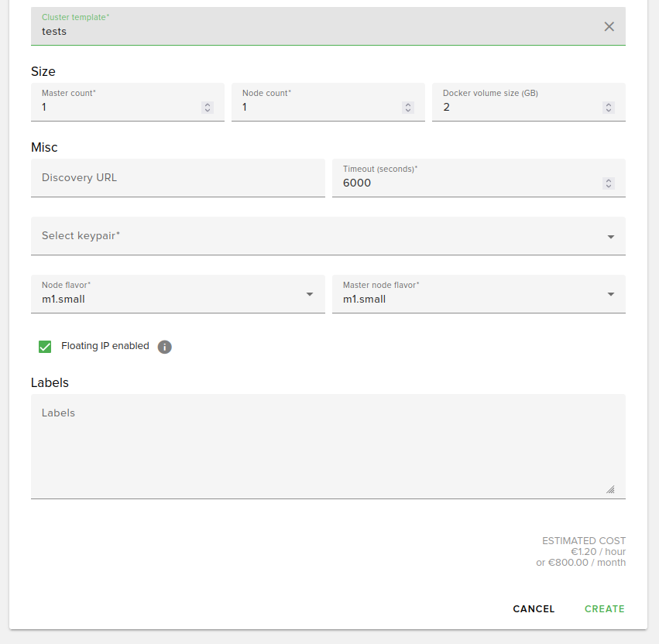Viewport: 659px width, 644px height.
Task: Clear the selected cluster template
Action: tap(609, 26)
